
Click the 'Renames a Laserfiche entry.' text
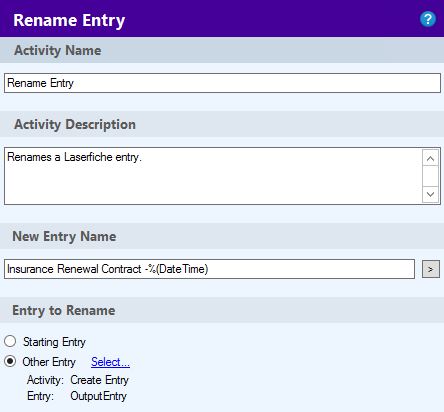[x=74, y=157]
